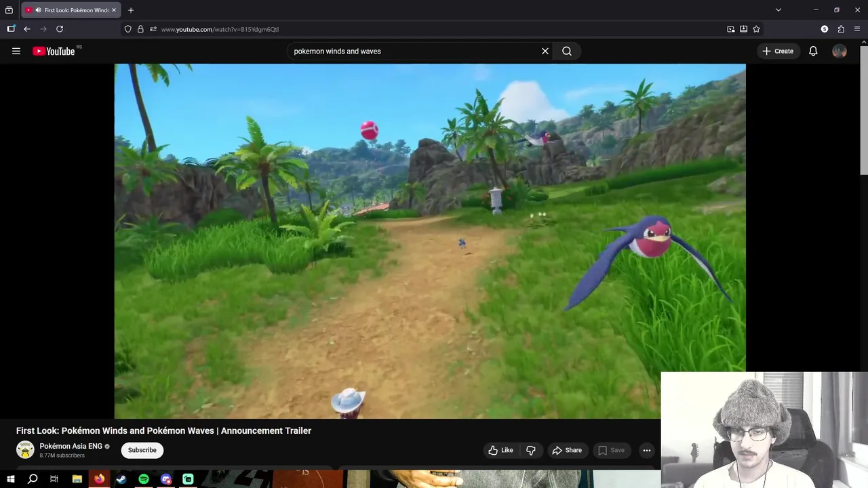The image size is (868, 488).
Task: Click the install or save page icon in the address bar
Action: click(x=743, y=29)
